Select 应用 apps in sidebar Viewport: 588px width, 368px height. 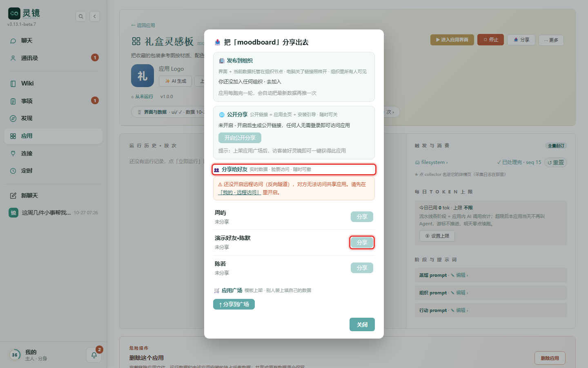(x=53, y=136)
